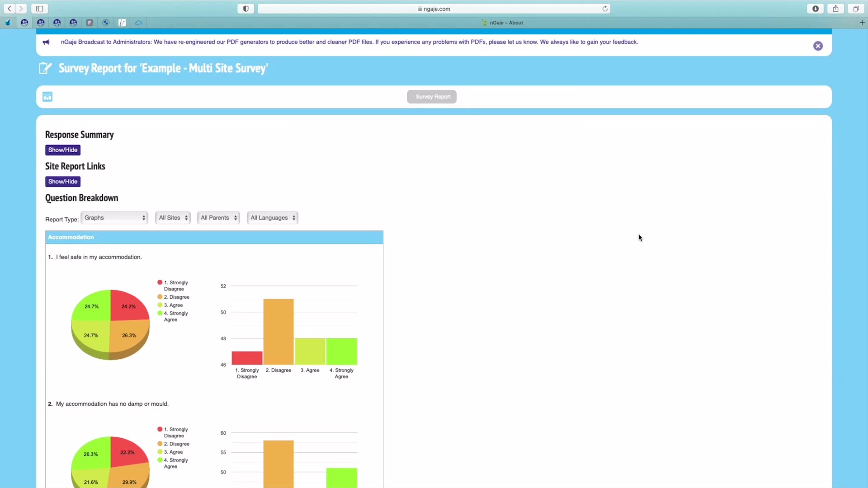Click the red Strongly Disagree legend dot for question 1

point(160,282)
